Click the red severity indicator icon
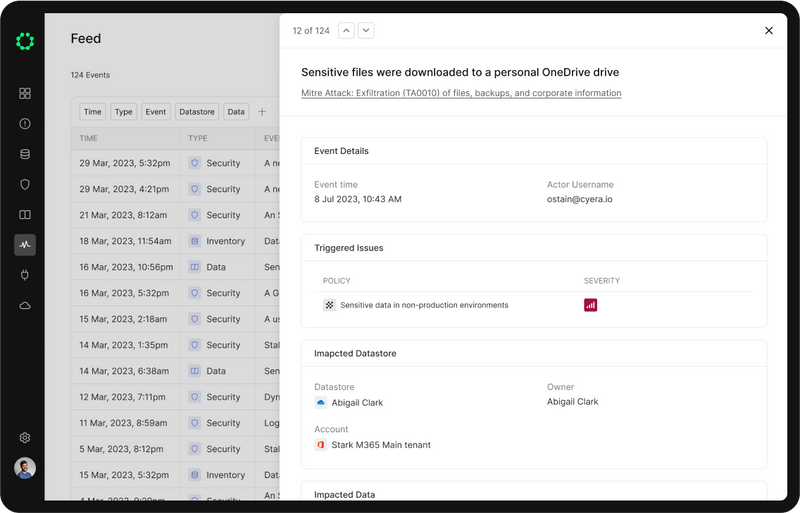The height and width of the screenshot is (513, 800). 590,305
